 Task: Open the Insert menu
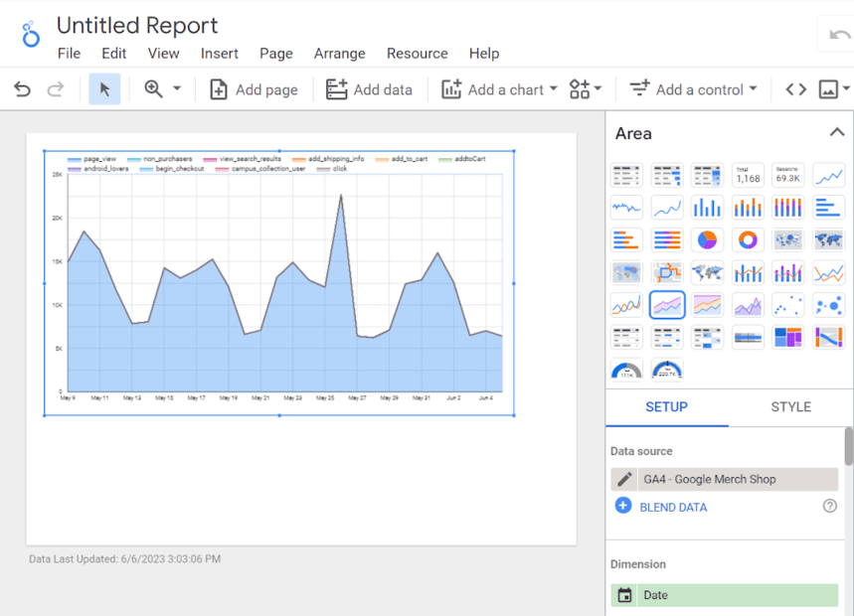pyautogui.click(x=219, y=54)
